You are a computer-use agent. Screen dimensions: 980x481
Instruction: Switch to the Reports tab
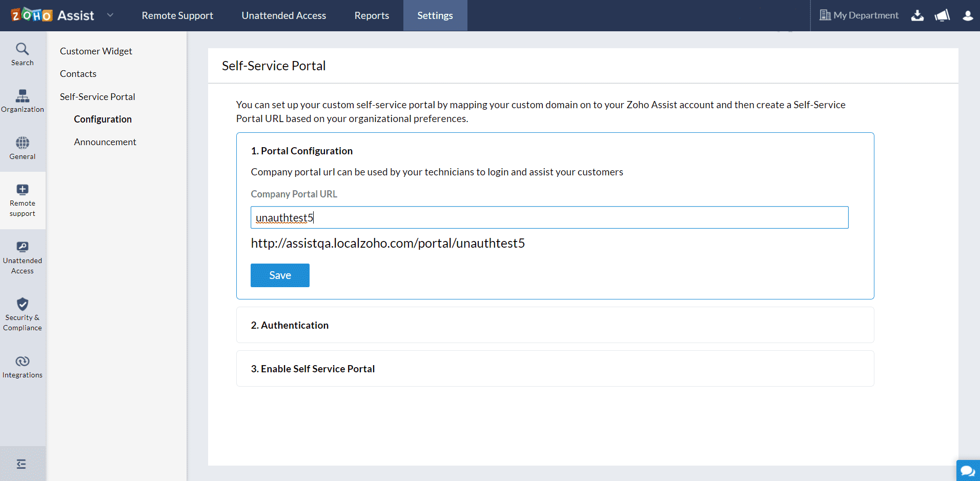click(x=372, y=15)
